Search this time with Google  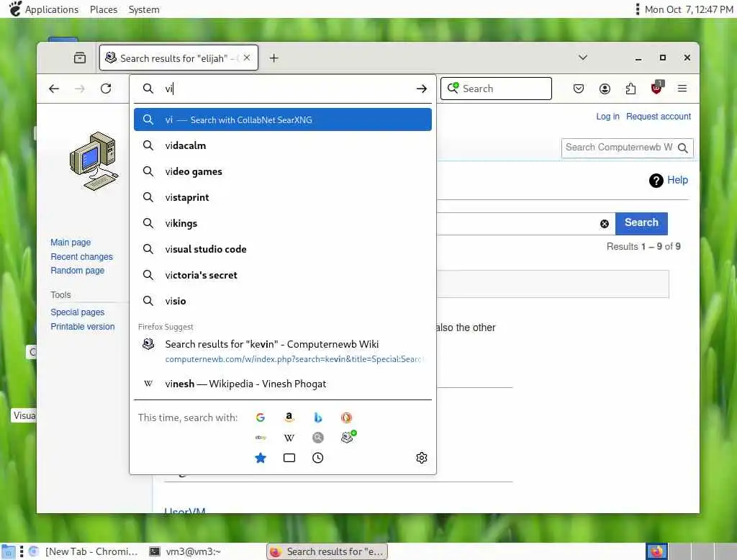(x=261, y=417)
